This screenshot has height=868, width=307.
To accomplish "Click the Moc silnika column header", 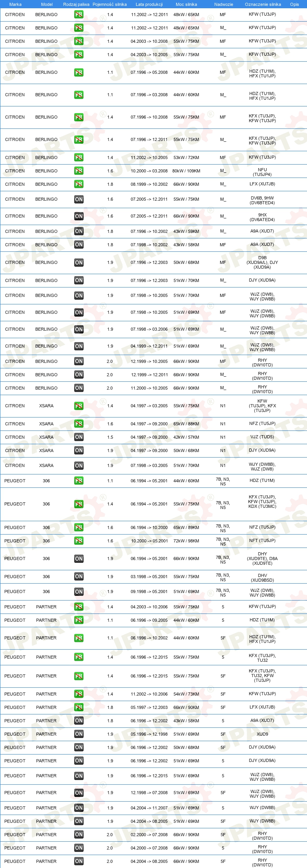I will tap(186, 4).
